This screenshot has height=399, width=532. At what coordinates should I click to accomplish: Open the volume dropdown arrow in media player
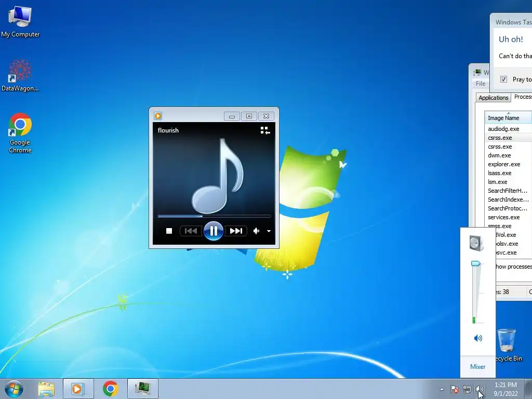point(269,231)
